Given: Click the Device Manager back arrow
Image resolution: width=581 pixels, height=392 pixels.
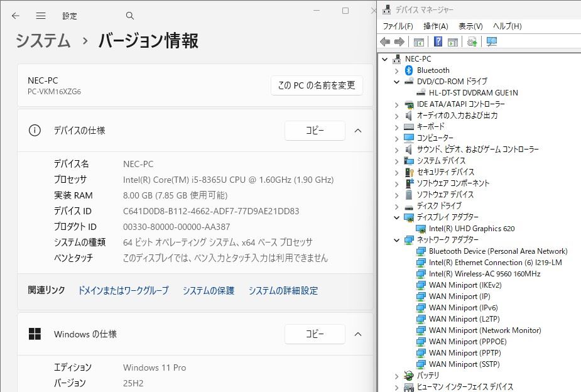Looking at the screenshot, I should click(385, 42).
